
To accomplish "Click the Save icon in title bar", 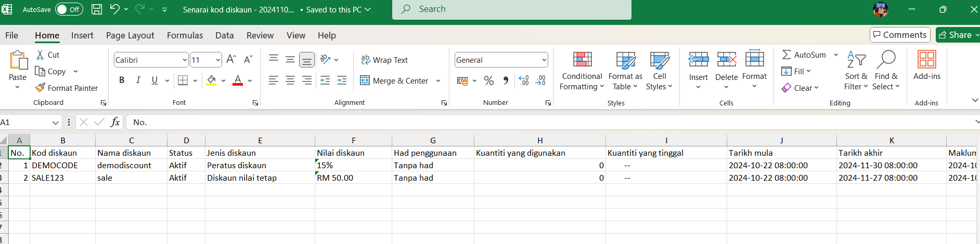I will coord(97,9).
